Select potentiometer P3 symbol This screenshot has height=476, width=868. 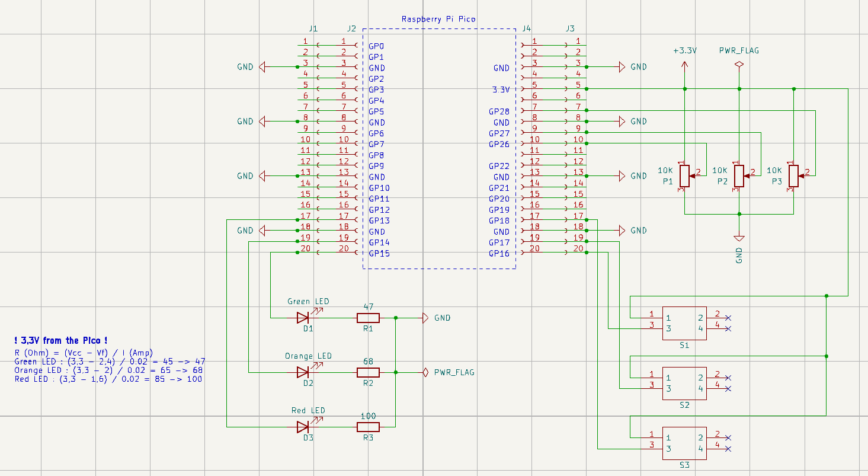pyautogui.click(x=793, y=175)
